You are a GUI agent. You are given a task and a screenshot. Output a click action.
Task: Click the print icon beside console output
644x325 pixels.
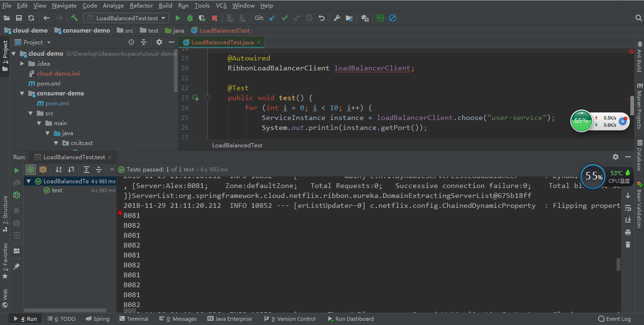point(627,232)
